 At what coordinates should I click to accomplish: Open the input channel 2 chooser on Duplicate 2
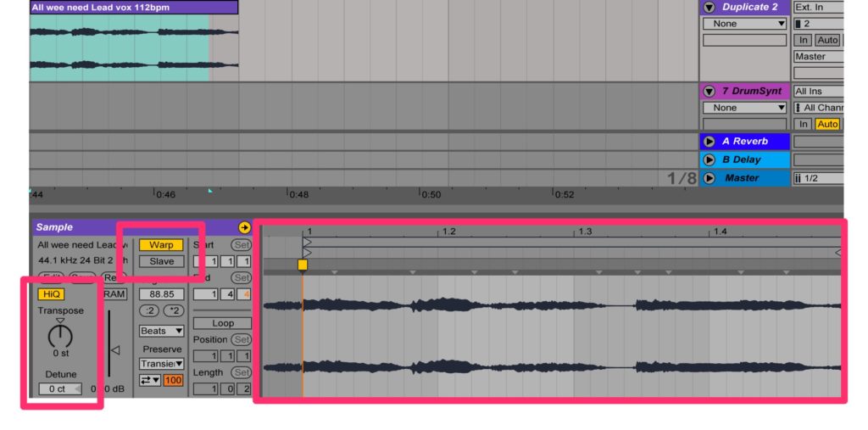tap(819, 24)
